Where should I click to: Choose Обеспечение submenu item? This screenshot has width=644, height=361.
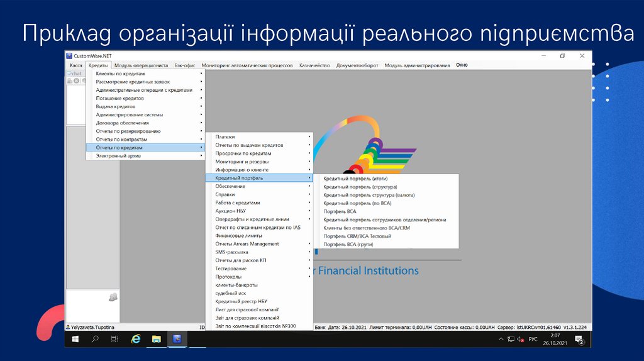[x=259, y=186]
